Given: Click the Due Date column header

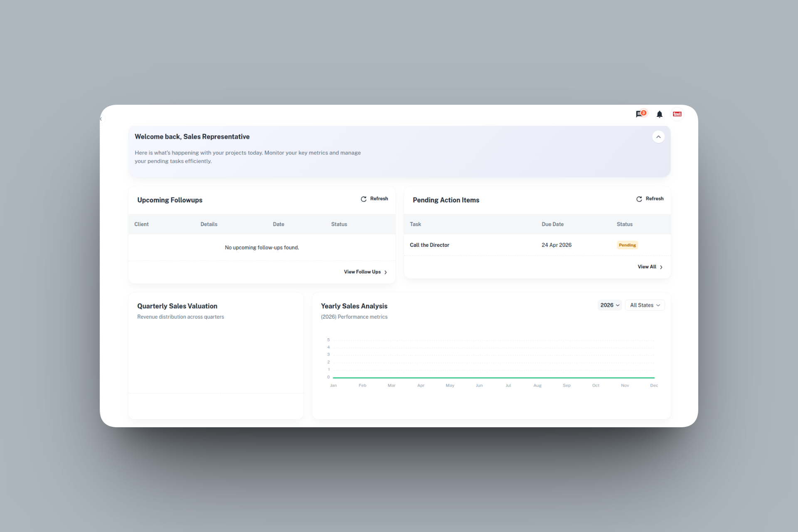Looking at the screenshot, I should (x=552, y=224).
